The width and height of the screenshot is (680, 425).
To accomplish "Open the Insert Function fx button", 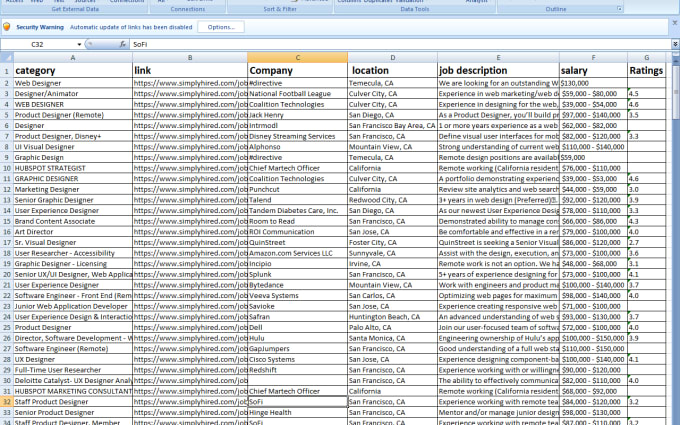I will [123, 44].
